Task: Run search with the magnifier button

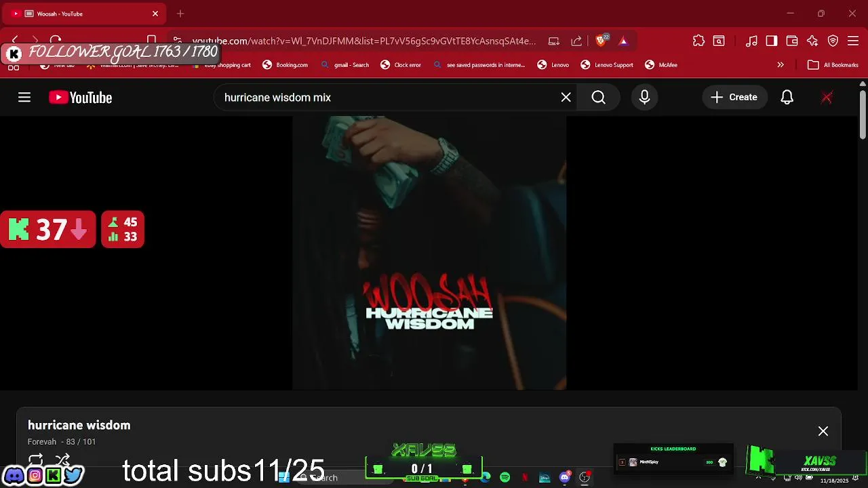Action: coord(598,98)
